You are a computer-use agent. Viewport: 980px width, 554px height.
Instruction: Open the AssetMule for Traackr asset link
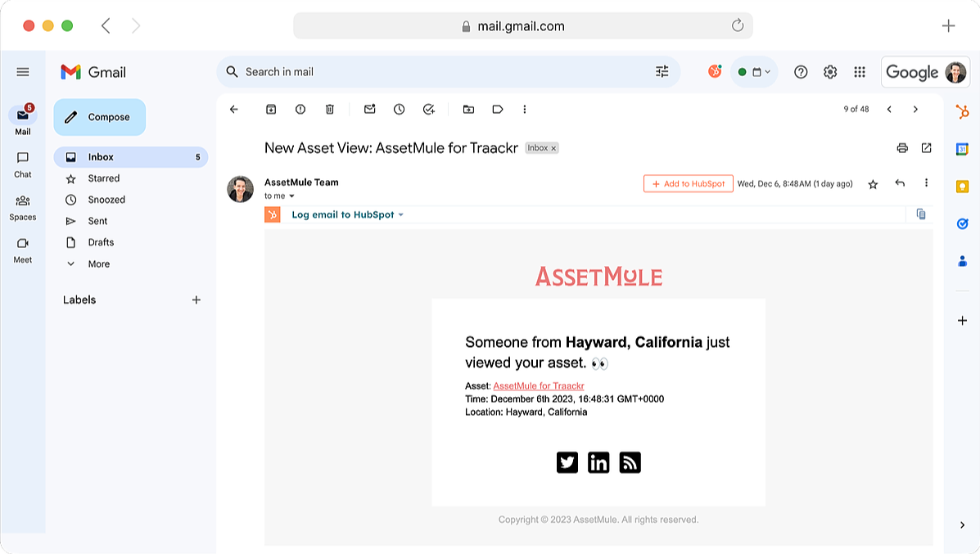[538, 385]
